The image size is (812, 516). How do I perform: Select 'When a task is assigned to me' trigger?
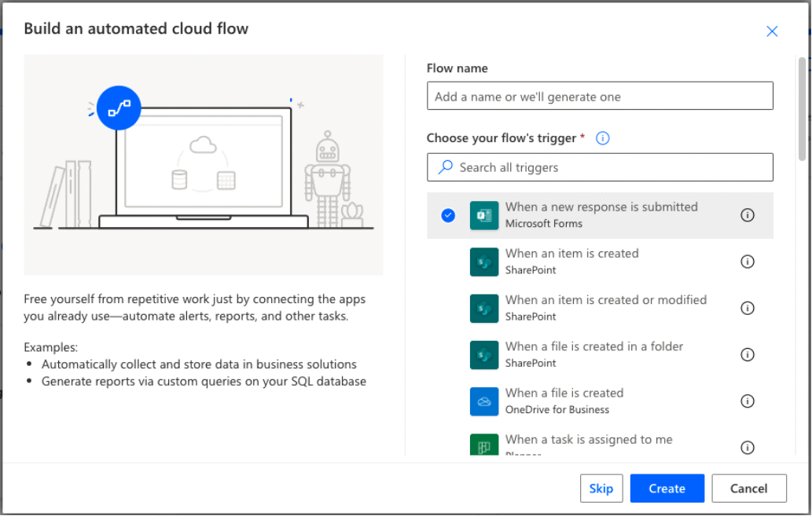(x=588, y=440)
